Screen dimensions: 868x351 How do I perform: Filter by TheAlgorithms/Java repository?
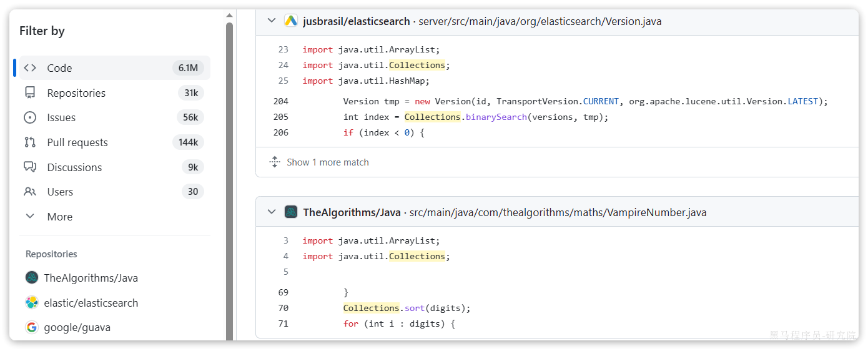(91, 278)
